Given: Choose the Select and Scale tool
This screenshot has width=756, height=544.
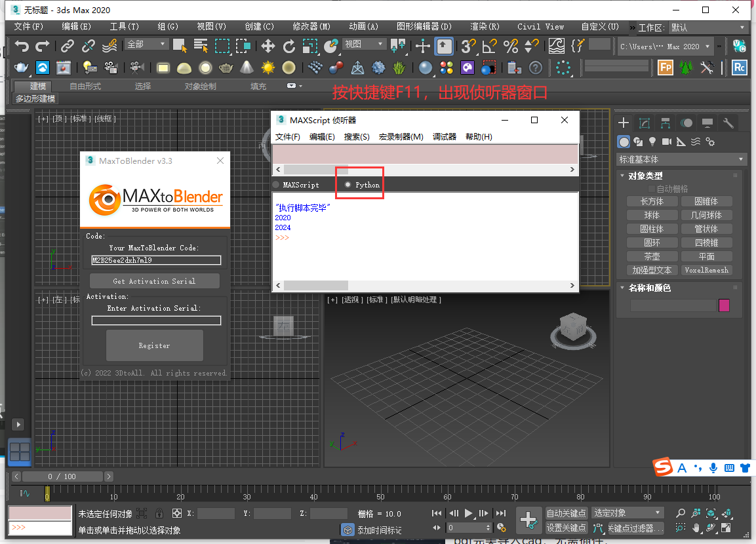Looking at the screenshot, I should pos(310,47).
